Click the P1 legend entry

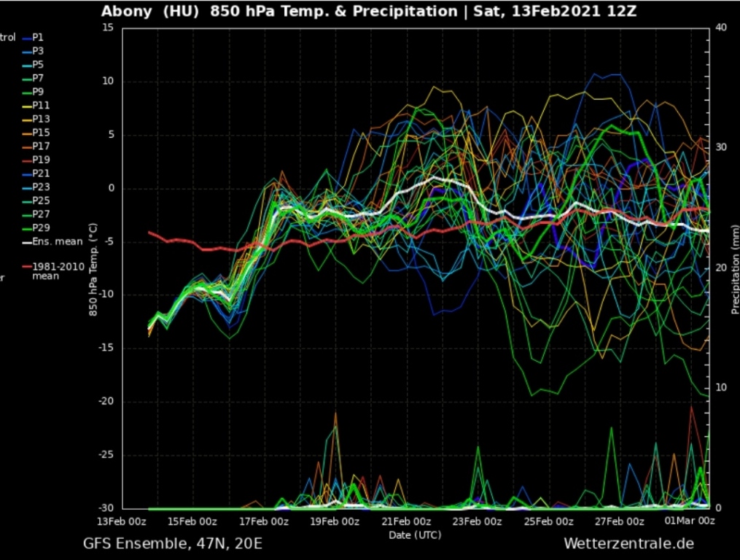(x=38, y=37)
